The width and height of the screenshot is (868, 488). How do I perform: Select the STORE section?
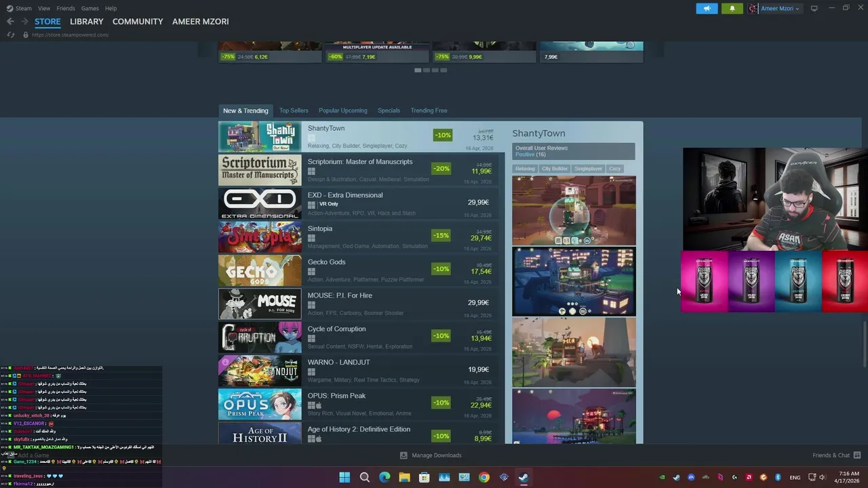[x=47, y=22]
